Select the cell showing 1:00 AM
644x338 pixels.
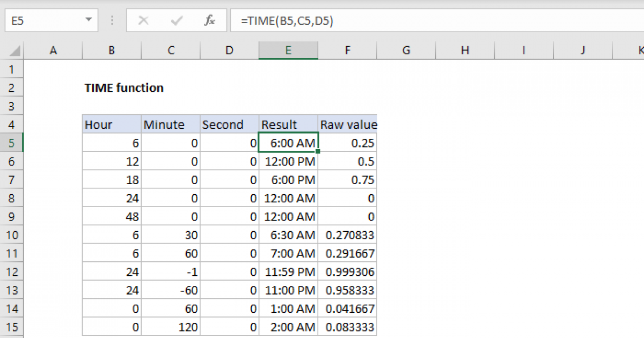(288, 308)
